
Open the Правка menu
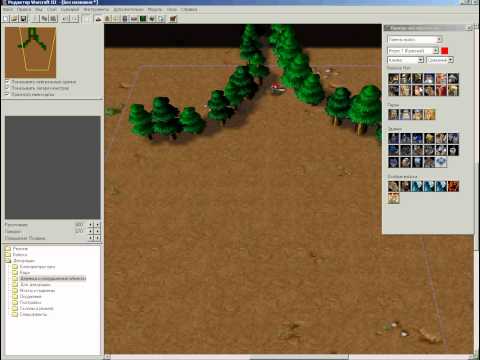(24, 9)
